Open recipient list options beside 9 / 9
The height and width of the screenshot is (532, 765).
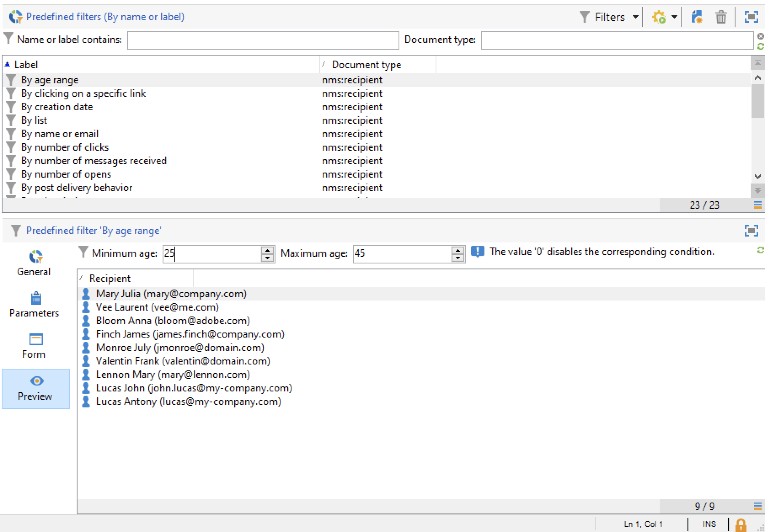click(757, 506)
